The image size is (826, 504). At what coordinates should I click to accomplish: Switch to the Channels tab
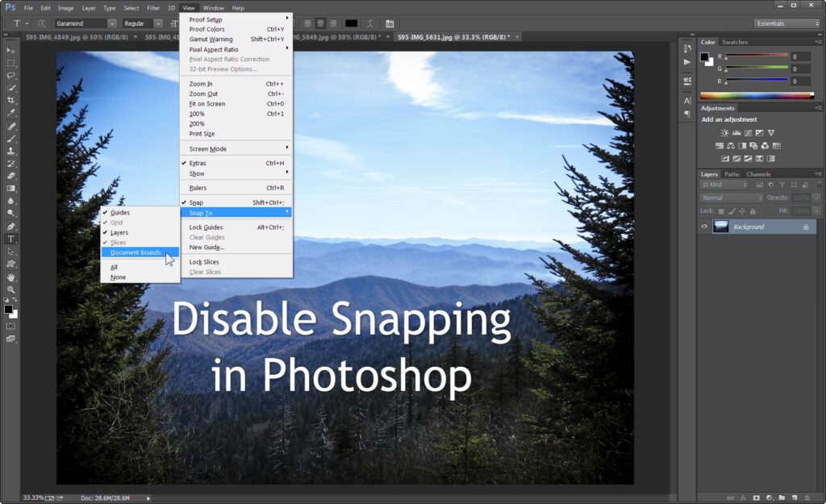[757, 174]
